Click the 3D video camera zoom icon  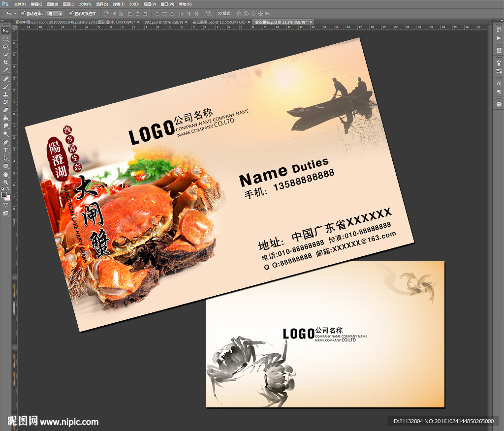268,13
